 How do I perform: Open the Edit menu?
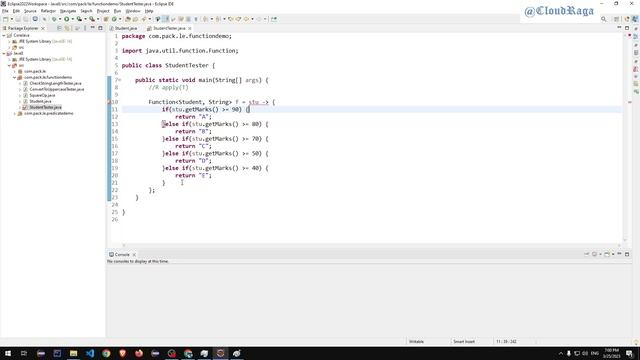(x=16, y=11)
